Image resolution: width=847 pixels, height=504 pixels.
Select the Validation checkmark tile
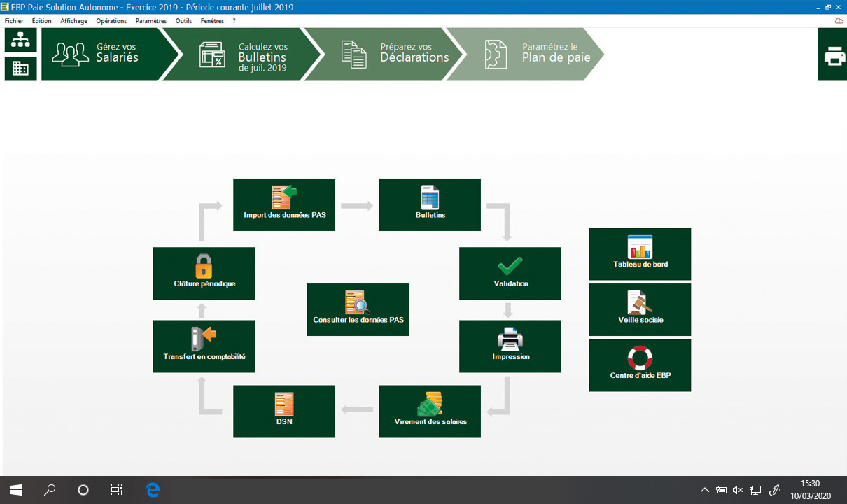[510, 273]
